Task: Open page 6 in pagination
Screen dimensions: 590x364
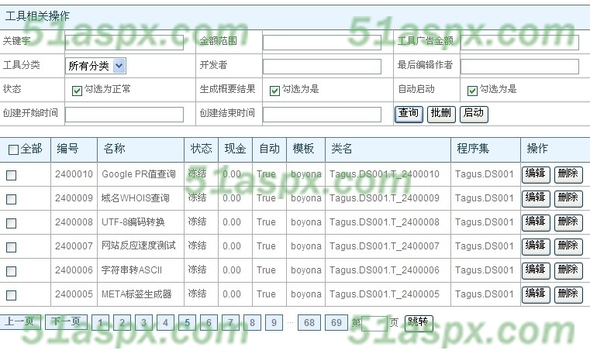Action: pyautogui.click(x=209, y=323)
